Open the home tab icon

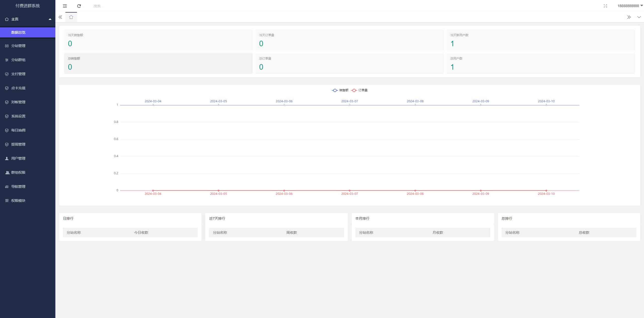coord(71,17)
